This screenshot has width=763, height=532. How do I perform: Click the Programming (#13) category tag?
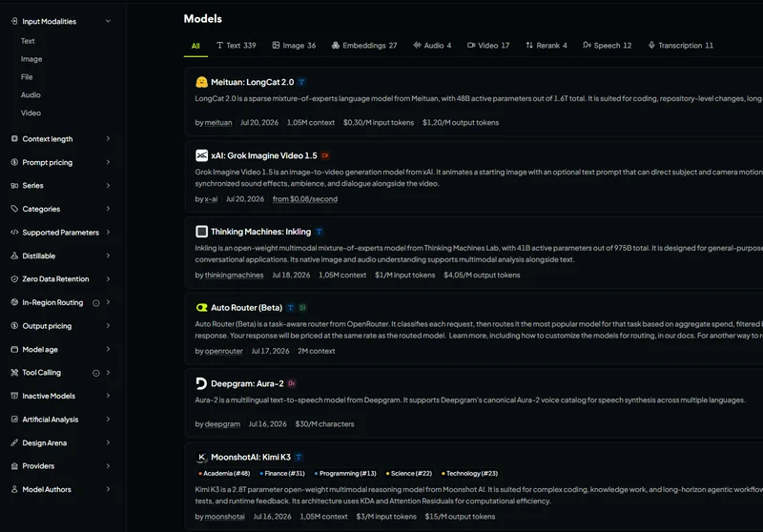(345, 474)
